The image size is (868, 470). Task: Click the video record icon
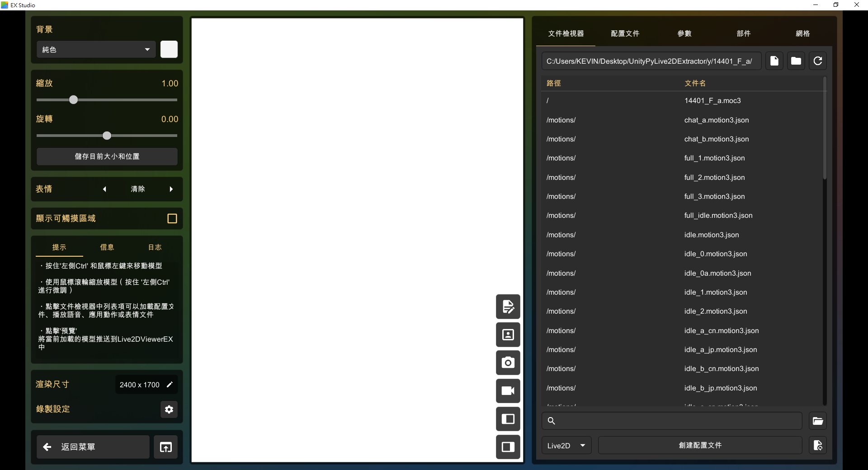pos(508,391)
